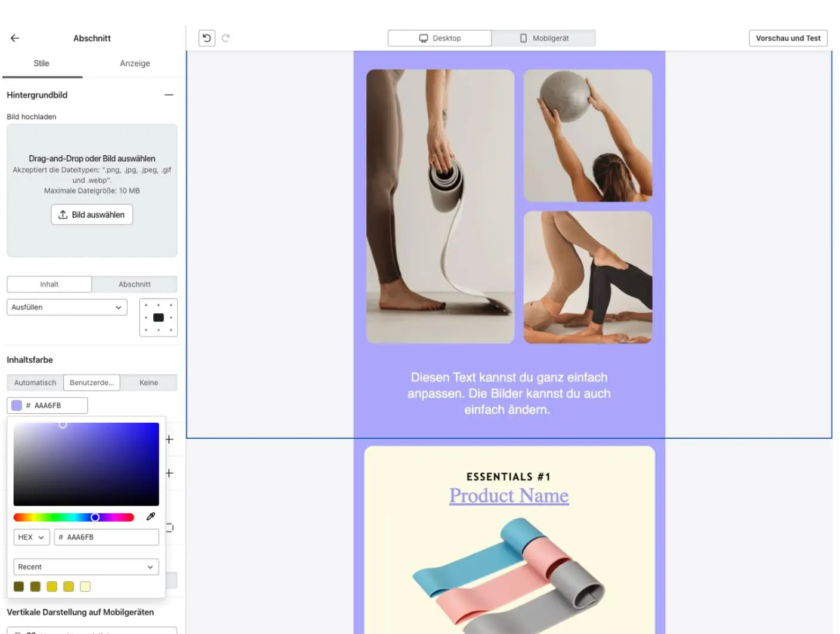Click the Product Name link in preview
The height and width of the screenshot is (634, 840).
(x=509, y=495)
